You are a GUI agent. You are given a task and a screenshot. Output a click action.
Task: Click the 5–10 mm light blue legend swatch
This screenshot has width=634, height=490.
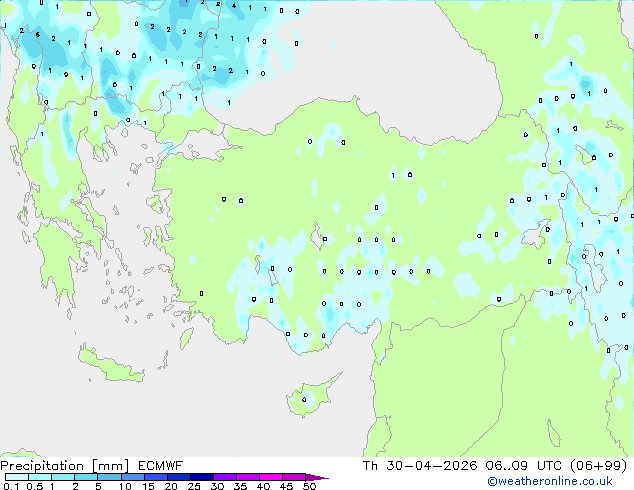click(x=109, y=477)
